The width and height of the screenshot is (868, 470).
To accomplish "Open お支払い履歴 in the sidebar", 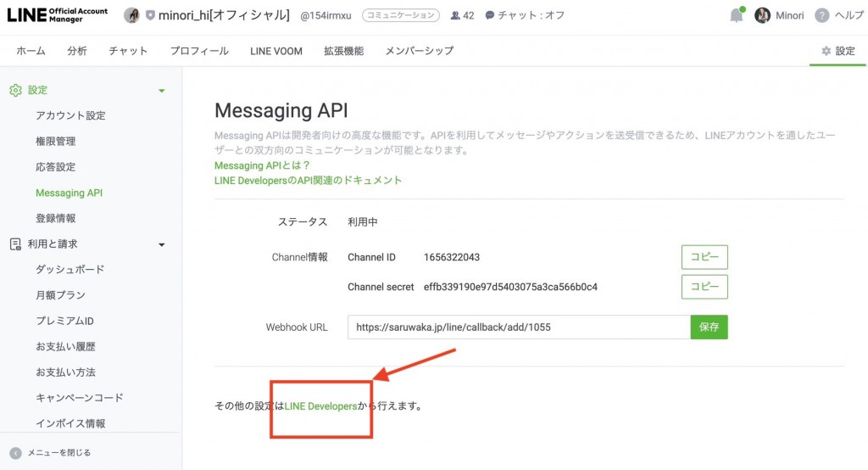I will click(x=65, y=346).
